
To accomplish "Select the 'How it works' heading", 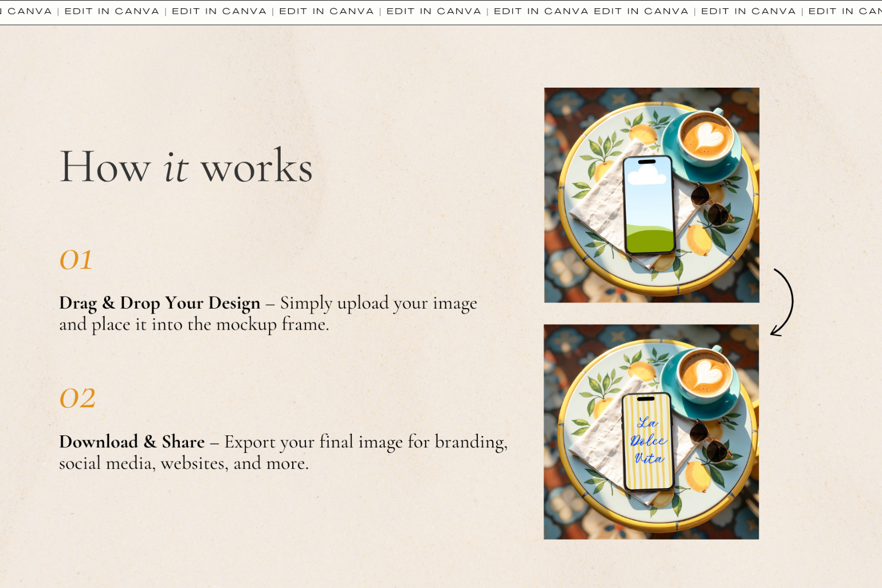I will [x=186, y=168].
